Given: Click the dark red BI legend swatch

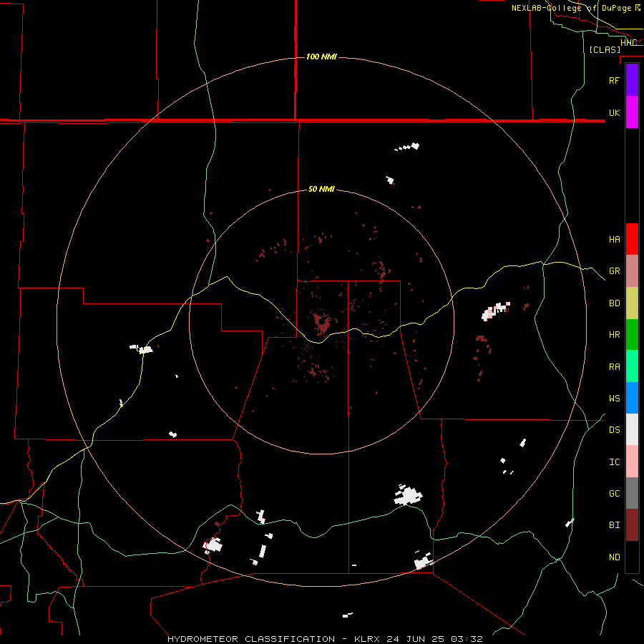Looking at the screenshot, I should pos(632,525).
